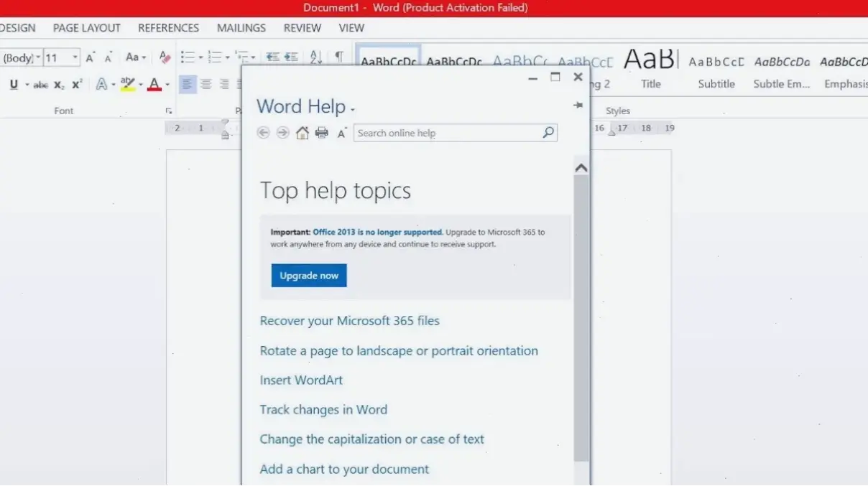Viewport: 868px width, 486px height.
Task: Open the References ribbon tab
Action: (x=168, y=28)
